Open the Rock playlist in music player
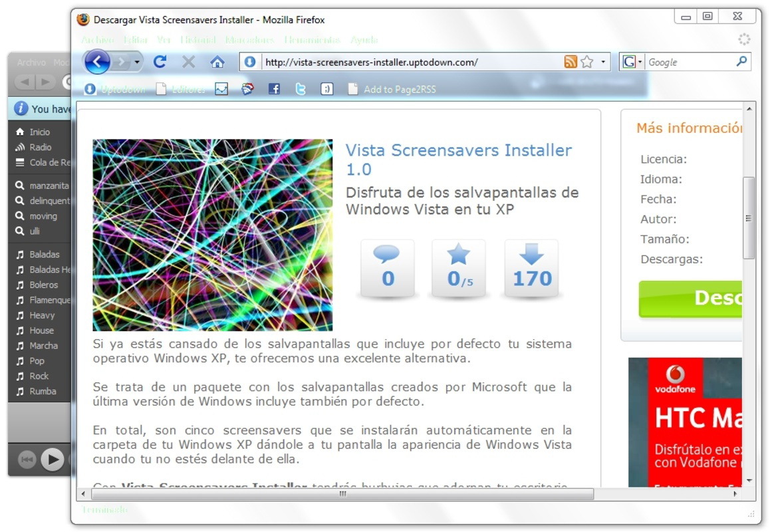Viewport: 770px width, 532px height. tap(33, 376)
